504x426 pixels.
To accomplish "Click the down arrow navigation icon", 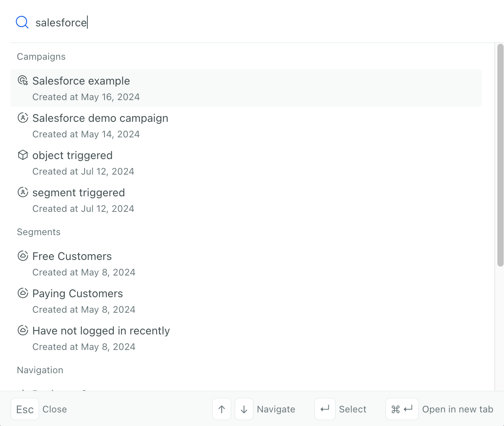I will coord(244,409).
